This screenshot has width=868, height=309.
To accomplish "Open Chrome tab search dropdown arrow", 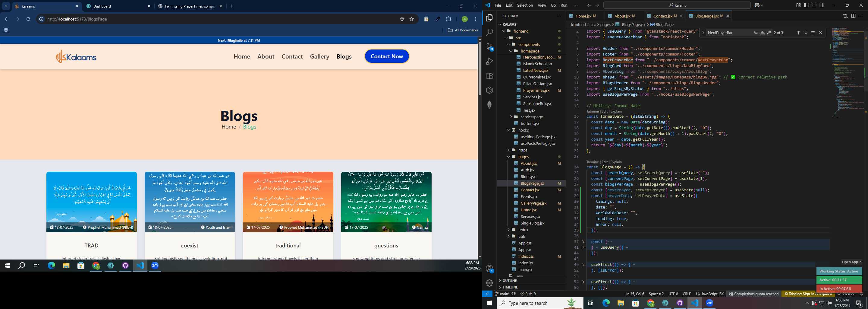I will (x=6, y=6).
